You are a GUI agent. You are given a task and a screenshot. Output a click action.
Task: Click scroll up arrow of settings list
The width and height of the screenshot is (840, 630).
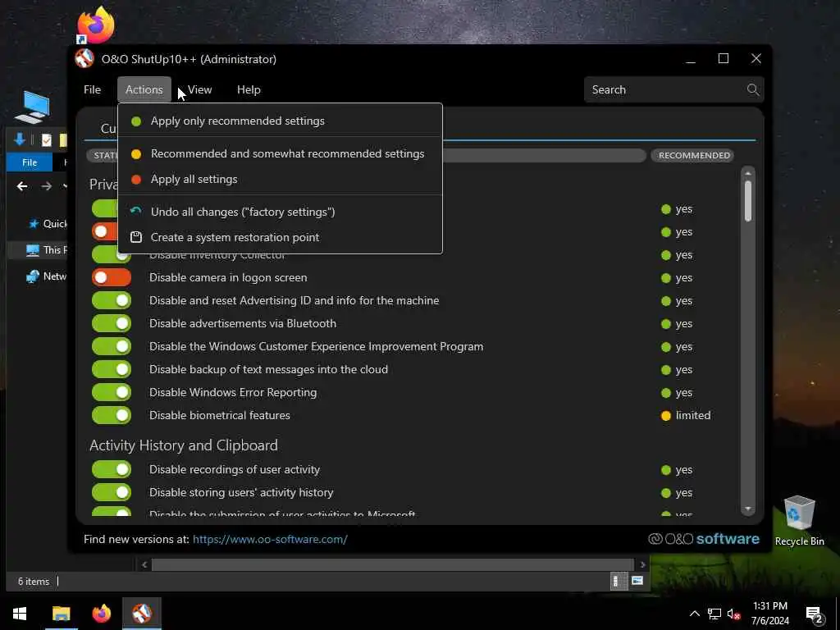coord(748,173)
